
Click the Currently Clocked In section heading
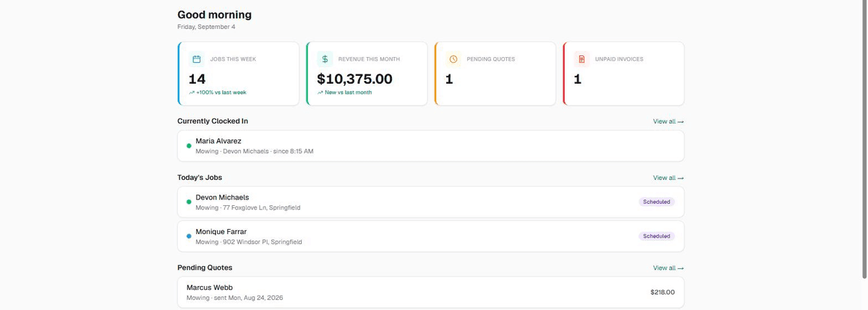click(x=213, y=121)
